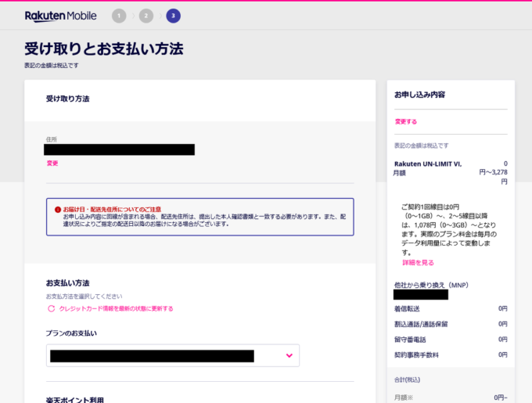Click 他社から乗り換え（MNP）text
This screenshot has width=532, height=403.
[x=431, y=285]
